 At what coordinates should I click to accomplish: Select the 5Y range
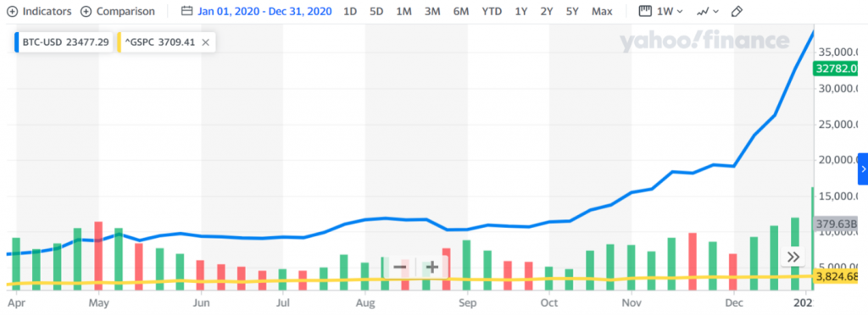572,11
